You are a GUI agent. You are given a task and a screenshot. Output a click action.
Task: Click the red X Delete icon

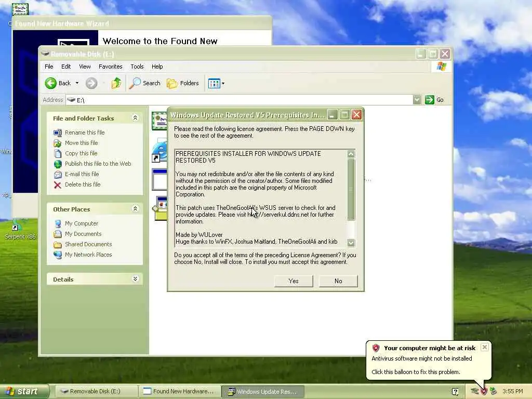pyautogui.click(x=58, y=185)
